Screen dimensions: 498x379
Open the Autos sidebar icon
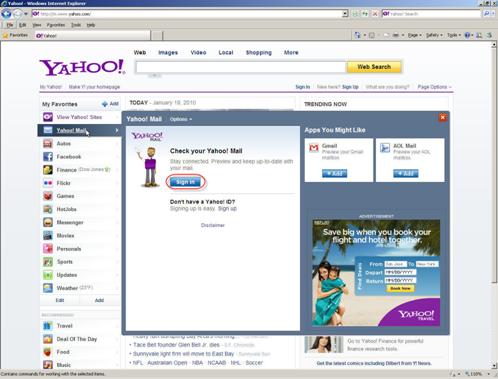point(48,143)
